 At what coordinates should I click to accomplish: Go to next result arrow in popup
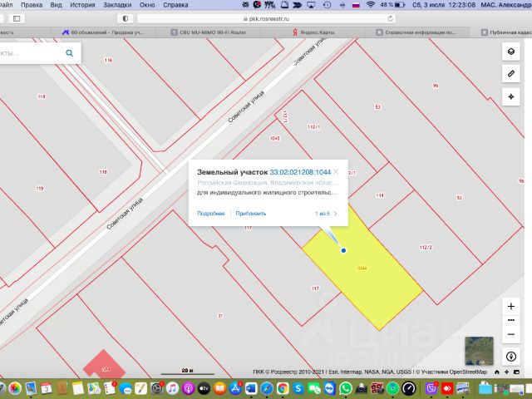coord(336,214)
